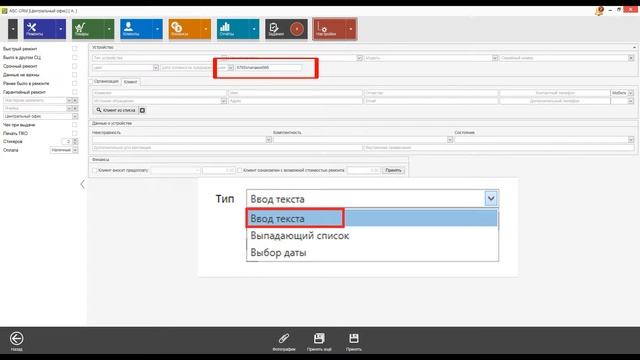The height and width of the screenshot is (360, 640).
Task: Click the Email input field
Action: point(430,101)
